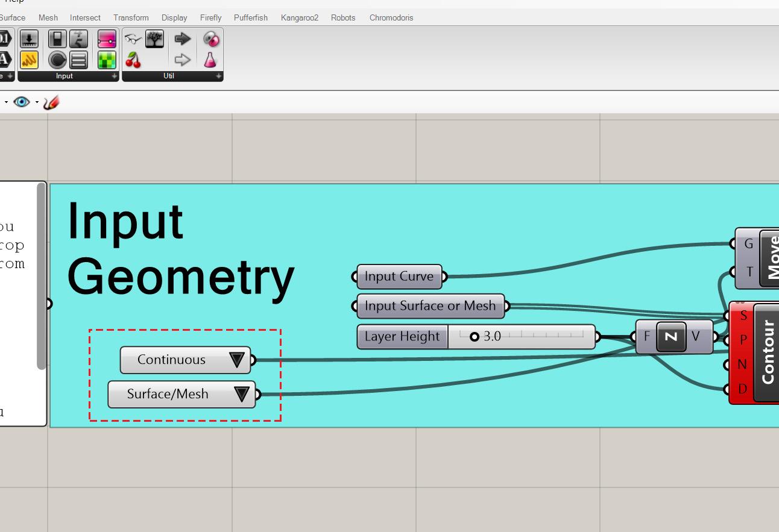The image size is (779, 532).
Task: Open the Firefly tab
Action: point(211,17)
